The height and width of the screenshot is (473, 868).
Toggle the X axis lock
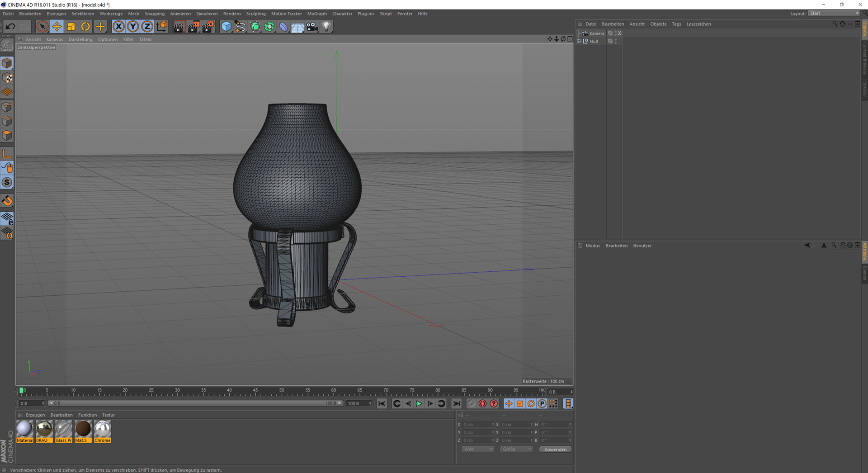click(x=118, y=27)
